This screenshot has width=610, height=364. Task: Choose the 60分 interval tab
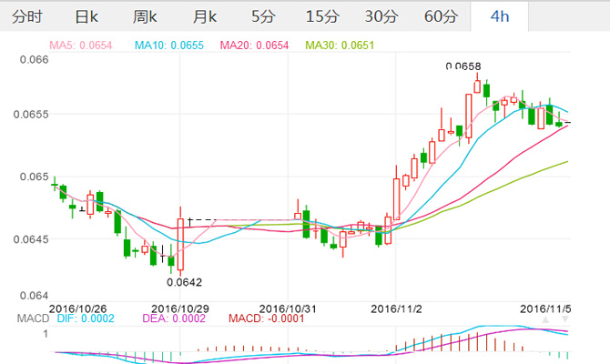click(x=441, y=16)
